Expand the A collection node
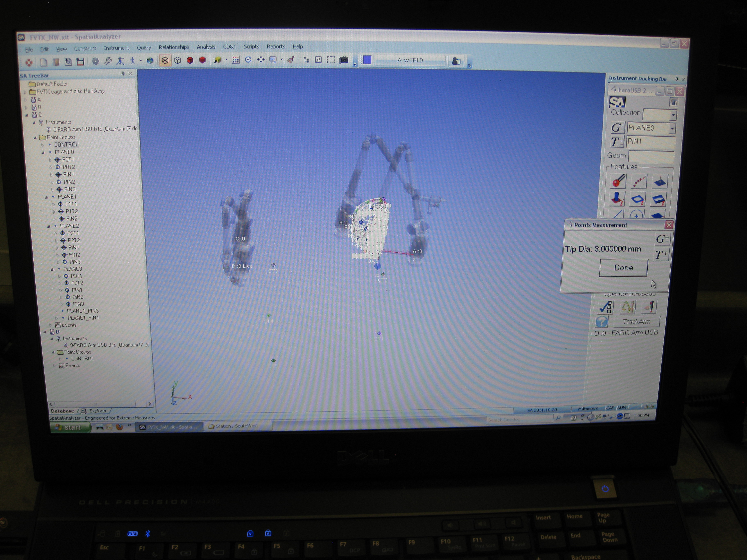 pos(25,100)
